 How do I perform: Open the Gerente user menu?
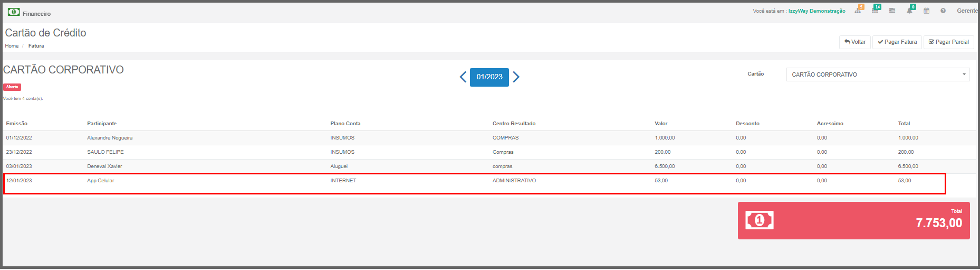[967, 11]
